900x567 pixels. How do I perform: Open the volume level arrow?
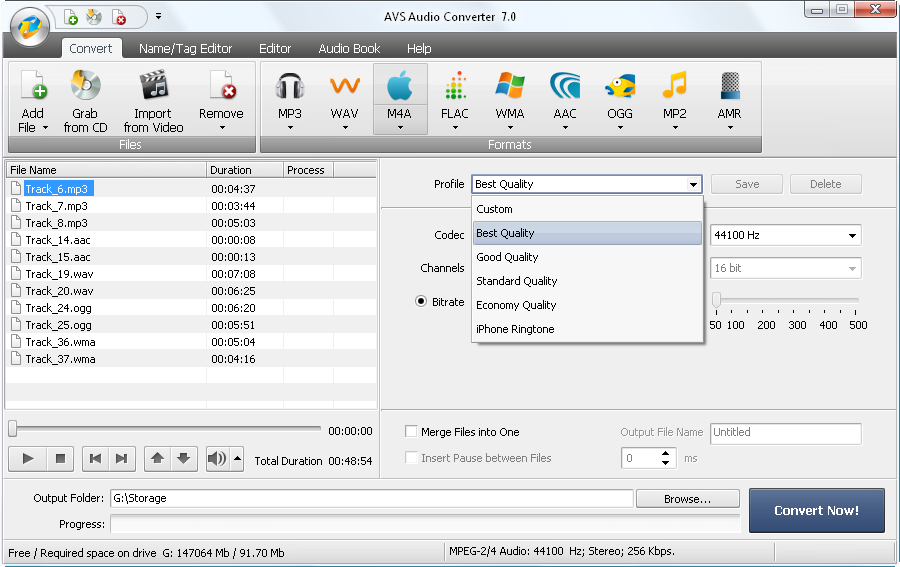[x=238, y=459]
